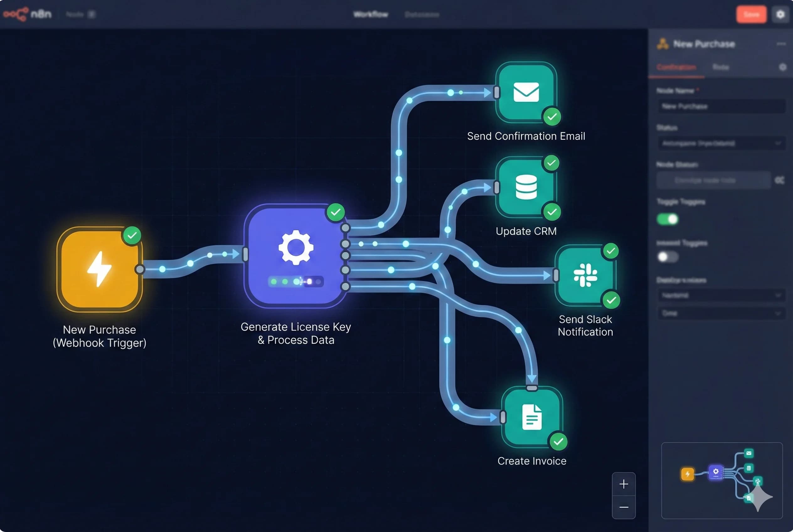
Task: Select the New Purchase webhook trigger node
Action: pos(99,268)
